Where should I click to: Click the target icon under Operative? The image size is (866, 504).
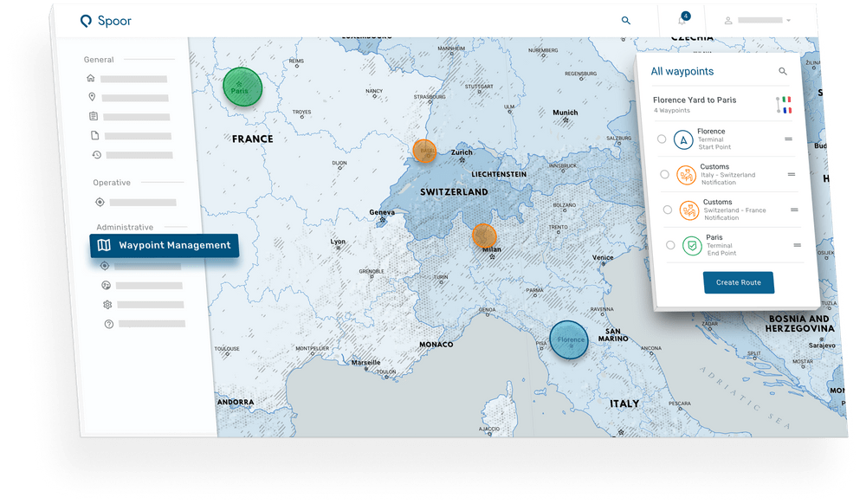tap(100, 202)
